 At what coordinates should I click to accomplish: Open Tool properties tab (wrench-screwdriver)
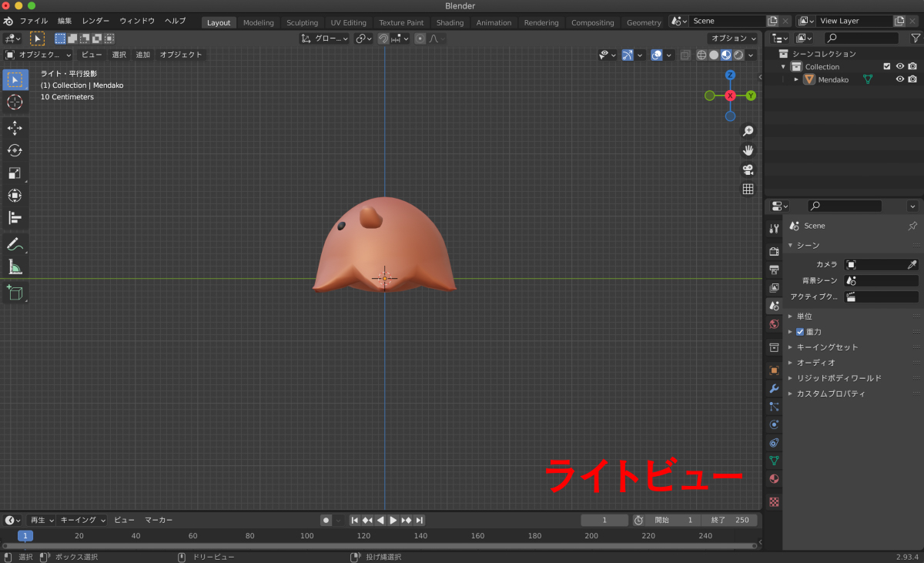[774, 229]
